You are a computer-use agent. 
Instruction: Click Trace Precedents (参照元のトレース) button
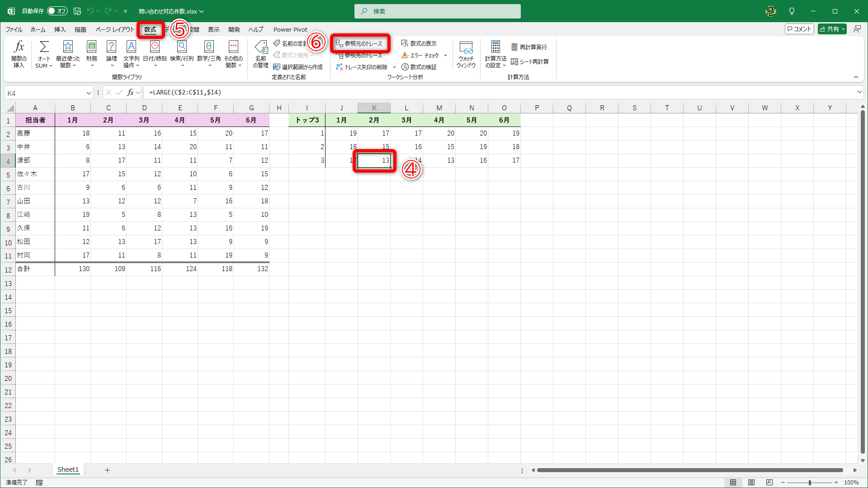coord(359,43)
